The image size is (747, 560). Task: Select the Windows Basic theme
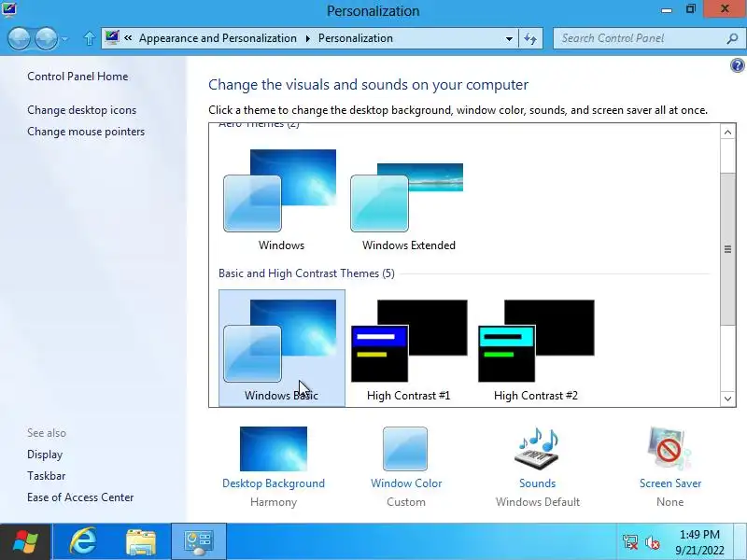point(282,348)
